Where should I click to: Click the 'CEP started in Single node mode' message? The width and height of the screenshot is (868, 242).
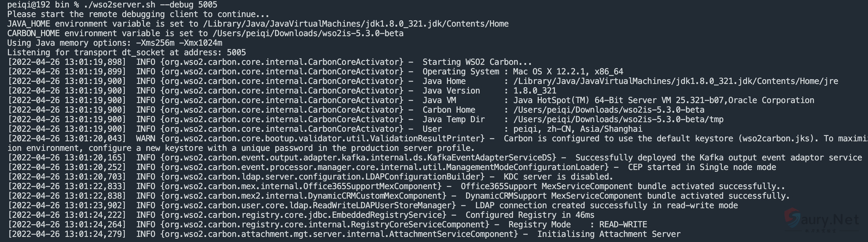pyautogui.click(x=702, y=167)
